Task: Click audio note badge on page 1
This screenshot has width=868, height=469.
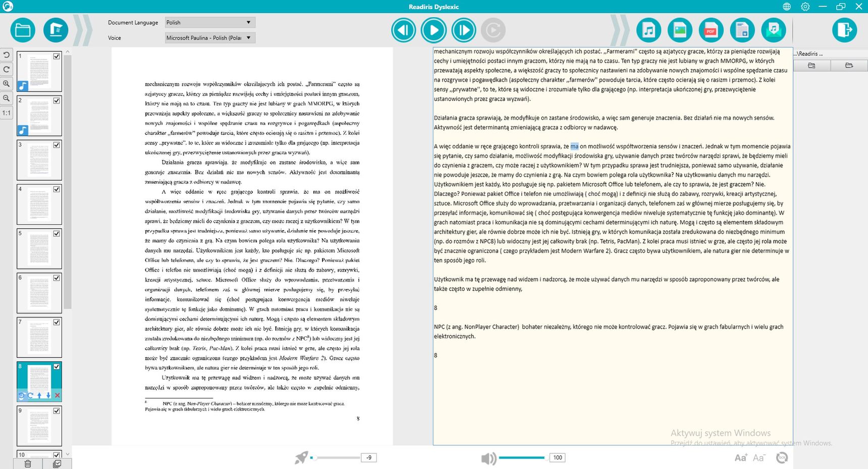Action: (x=23, y=86)
